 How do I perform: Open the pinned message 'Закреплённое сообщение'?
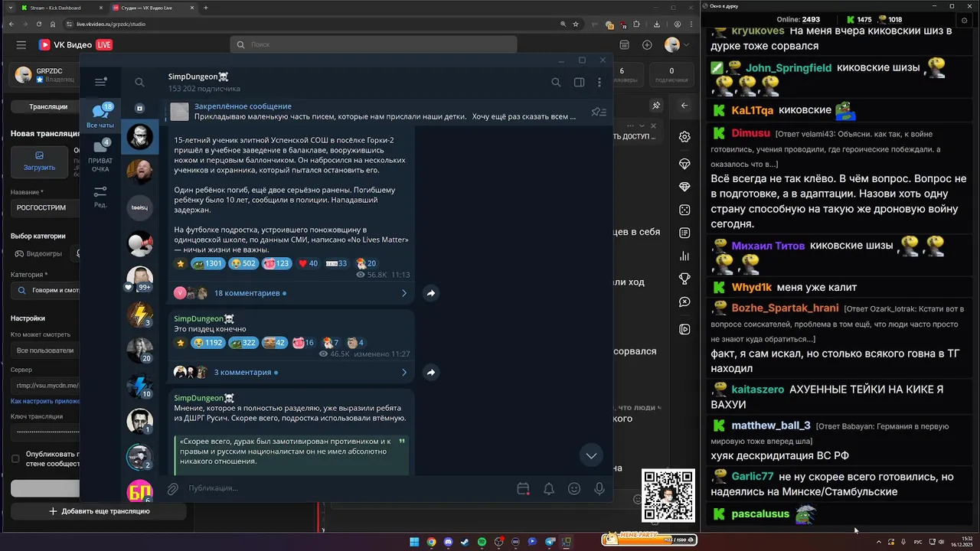375,112
